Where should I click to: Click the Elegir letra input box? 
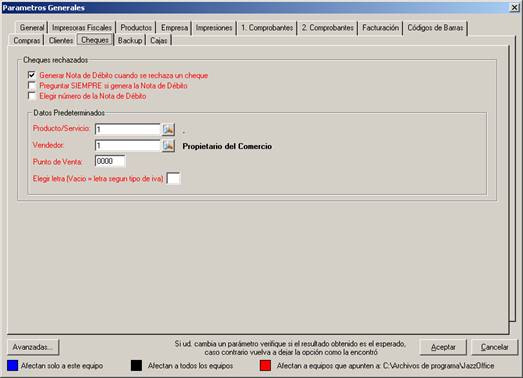(173, 178)
